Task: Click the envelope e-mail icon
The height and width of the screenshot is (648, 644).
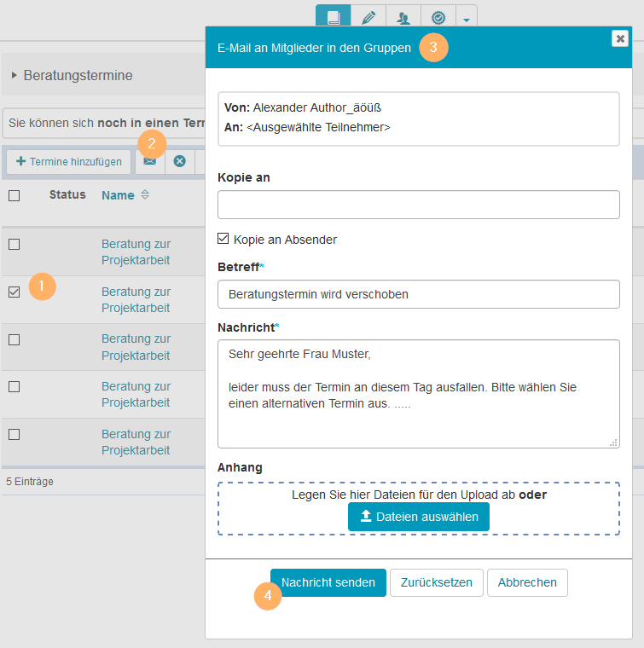Action: click(x=149, y=161)
